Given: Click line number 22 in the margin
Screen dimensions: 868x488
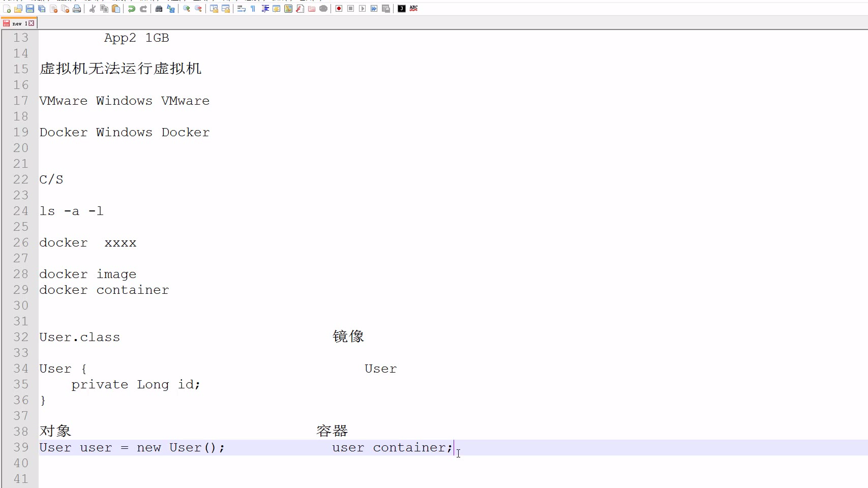Looking at the screenshot, I should point(21,179).
